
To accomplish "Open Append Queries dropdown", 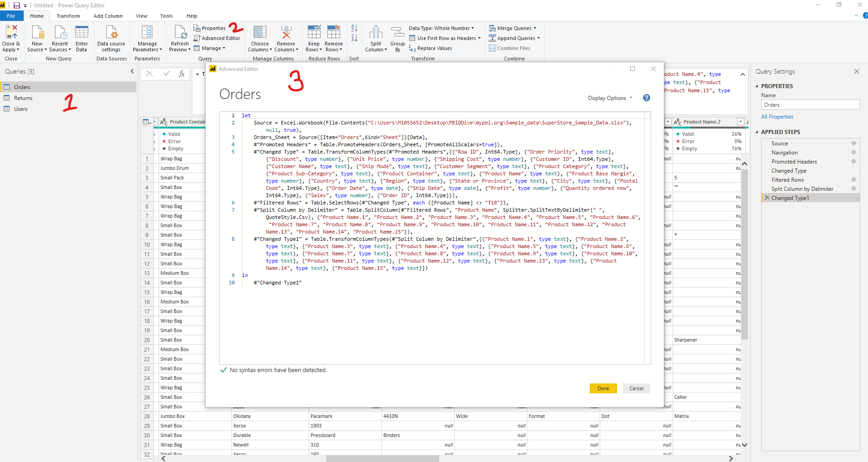I will click(x=514, y=38).
